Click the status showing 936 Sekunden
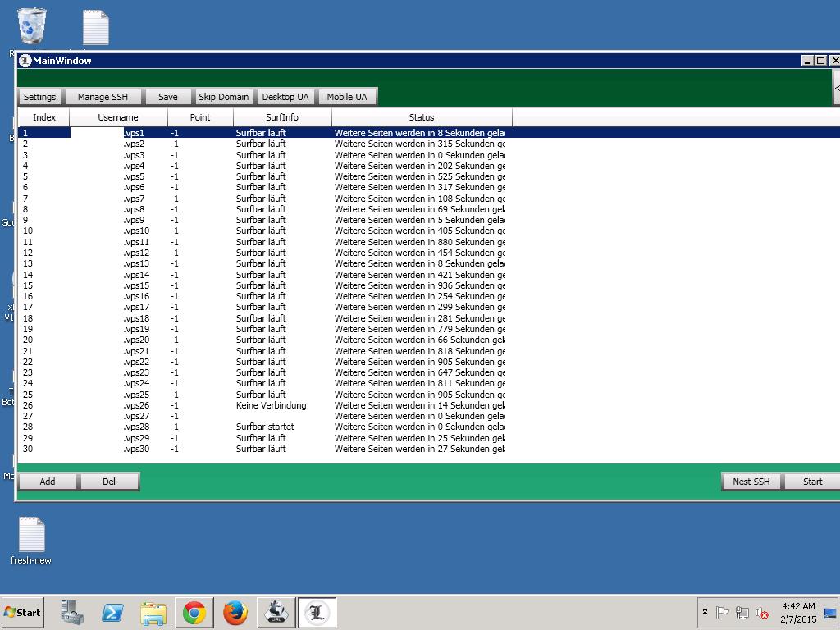Image resolution: width=840 pixels, height=630 pixels. click(420, 285)
